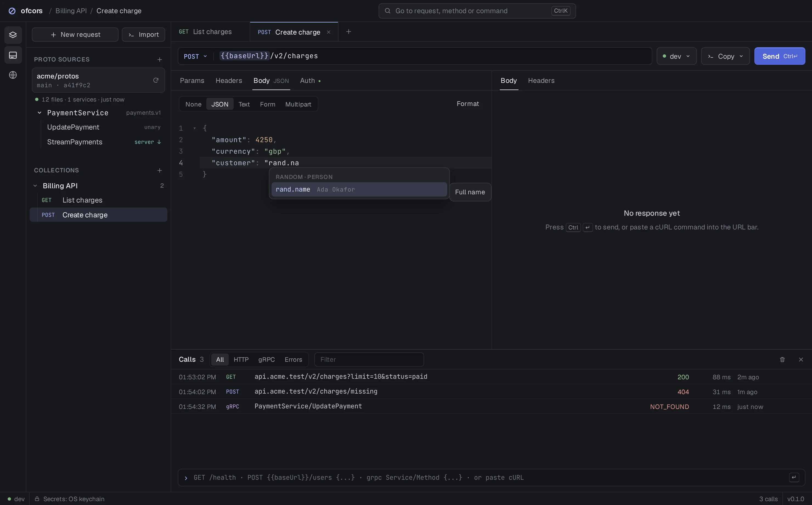Focus the global search command field
The width and height of the screenshot is (812, 505).
coord(477,11)
